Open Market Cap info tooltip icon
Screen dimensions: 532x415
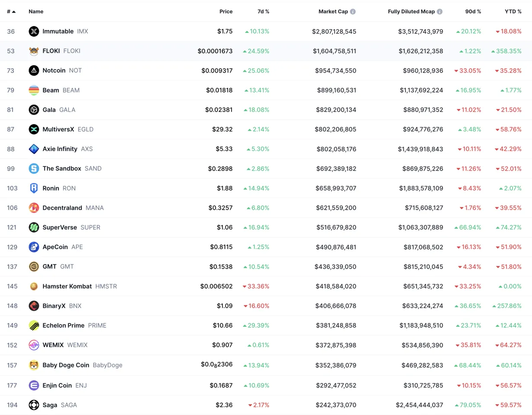(353, 12)
